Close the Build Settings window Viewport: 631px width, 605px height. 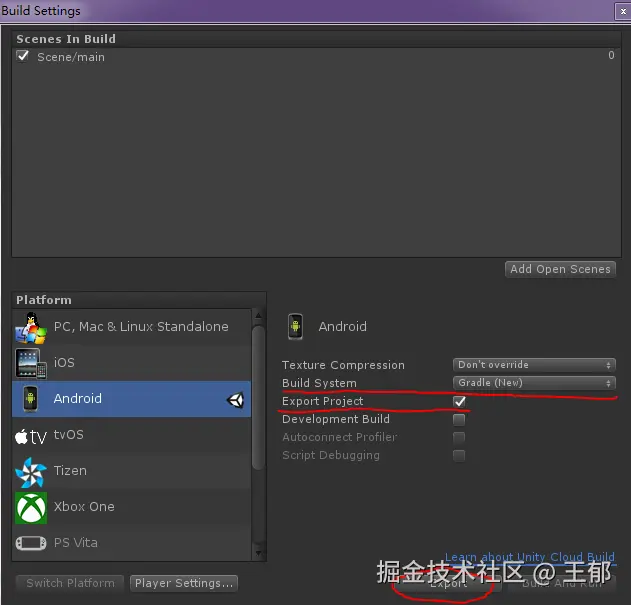tap(623, 12)
